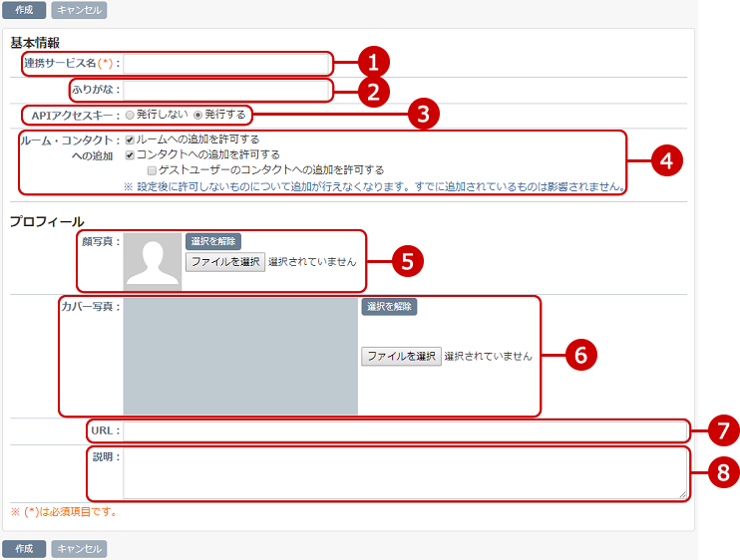The image size is (740, 560).
Task: Click 選択を解除 next to 顔写真
Action: pyautogui.click(x=213, y=241)
